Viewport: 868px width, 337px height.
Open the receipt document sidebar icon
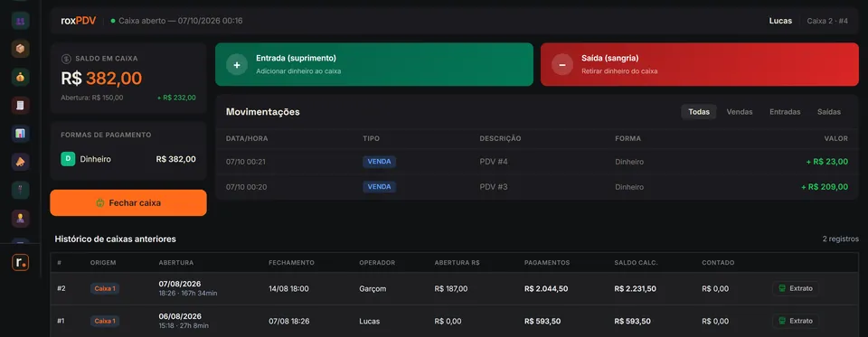tap(21, 105)
